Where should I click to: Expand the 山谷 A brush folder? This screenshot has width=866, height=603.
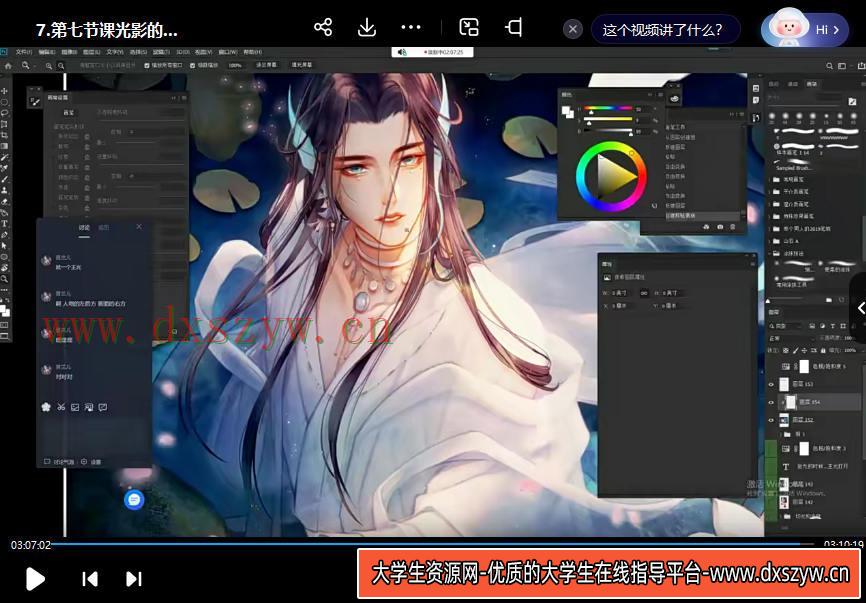tap(785, 241)
